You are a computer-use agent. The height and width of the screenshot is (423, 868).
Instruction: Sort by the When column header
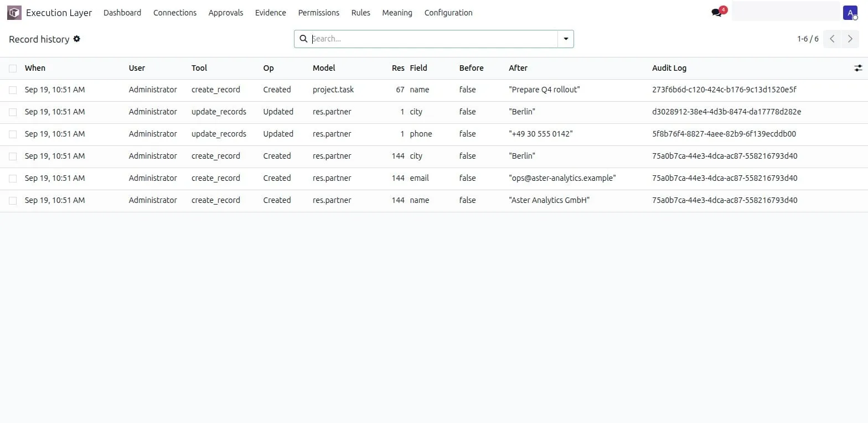(35, 68)
